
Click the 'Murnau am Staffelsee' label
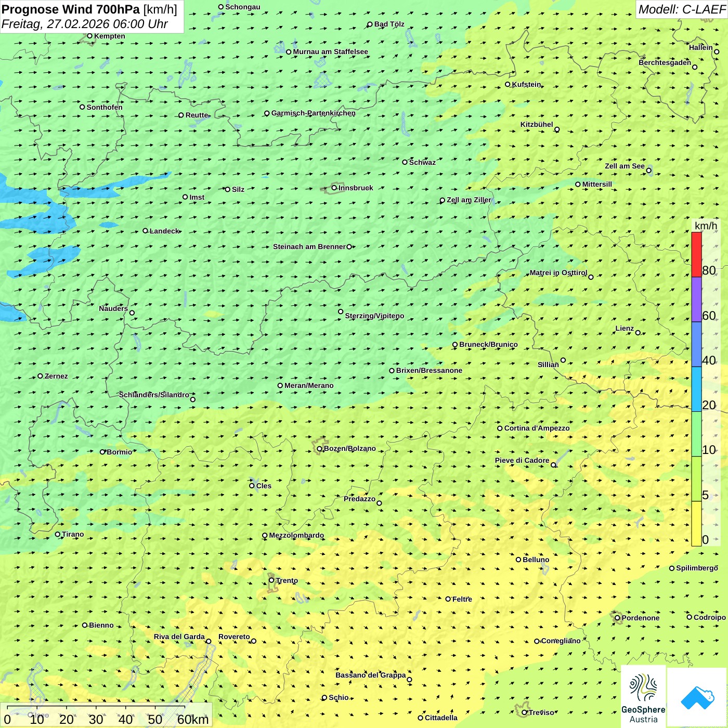pos(330,51)
